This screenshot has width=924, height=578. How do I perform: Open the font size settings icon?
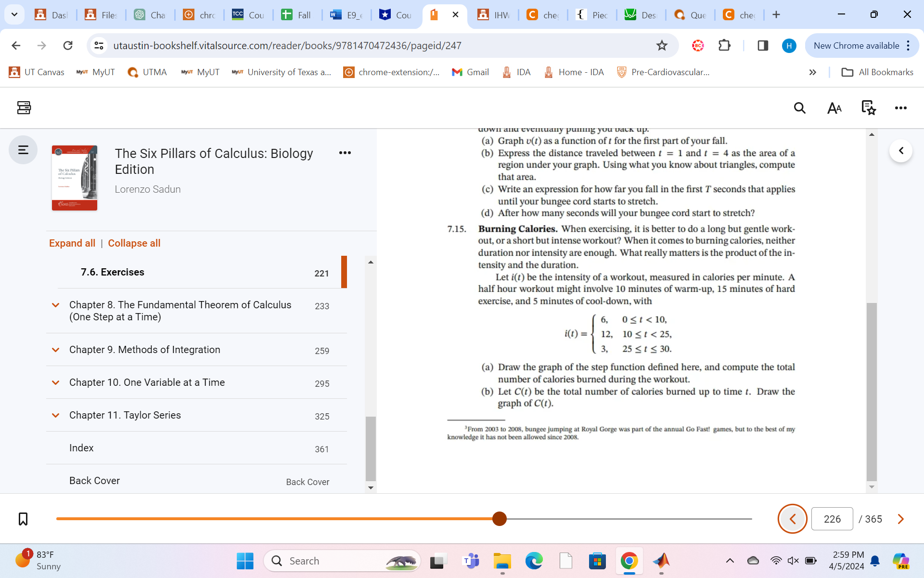tap(834, 108)
